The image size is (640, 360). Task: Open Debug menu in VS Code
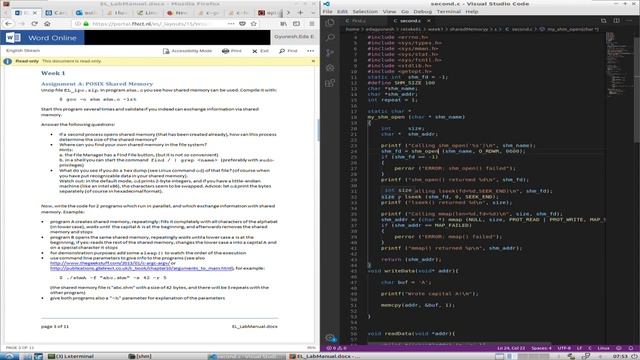point(422,11)
